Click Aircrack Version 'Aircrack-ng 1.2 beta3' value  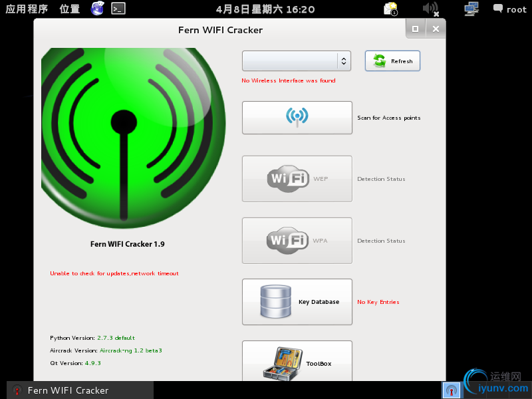coord(130,350)
